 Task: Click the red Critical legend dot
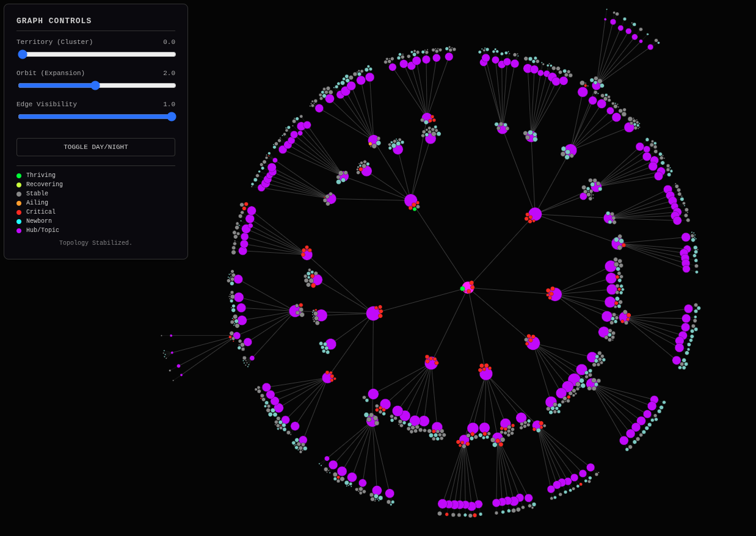19,212
